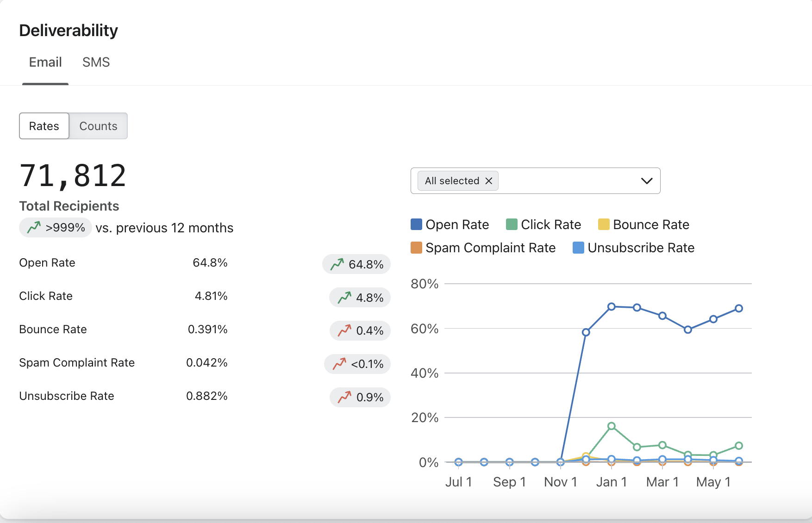Click the red trend icon beside <0.1%
Viewport: 812px width, 523px height.
pyautogui.click(x=339, y=364)
